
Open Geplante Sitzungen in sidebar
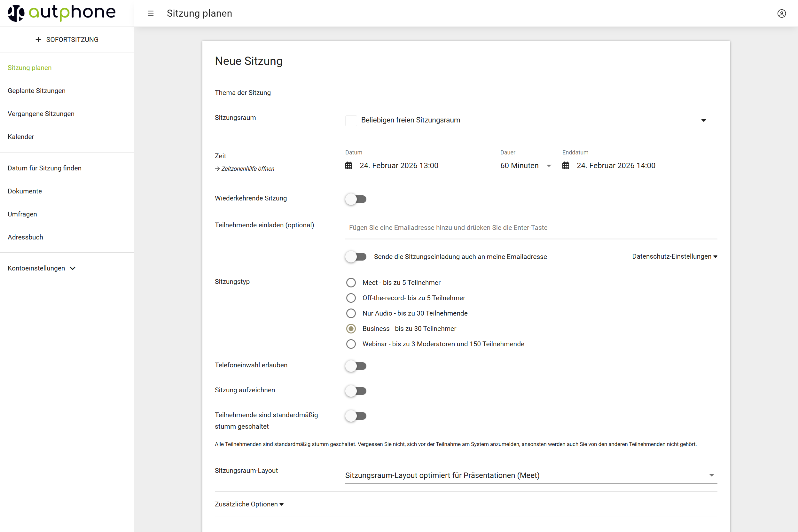pos(37,91)
